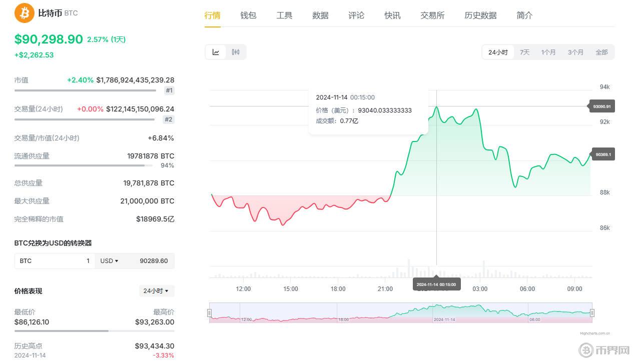Click the 93090.91 price marker on axis
The width and height of the screenshot is (635, 364).
click(x=602, y=106)
